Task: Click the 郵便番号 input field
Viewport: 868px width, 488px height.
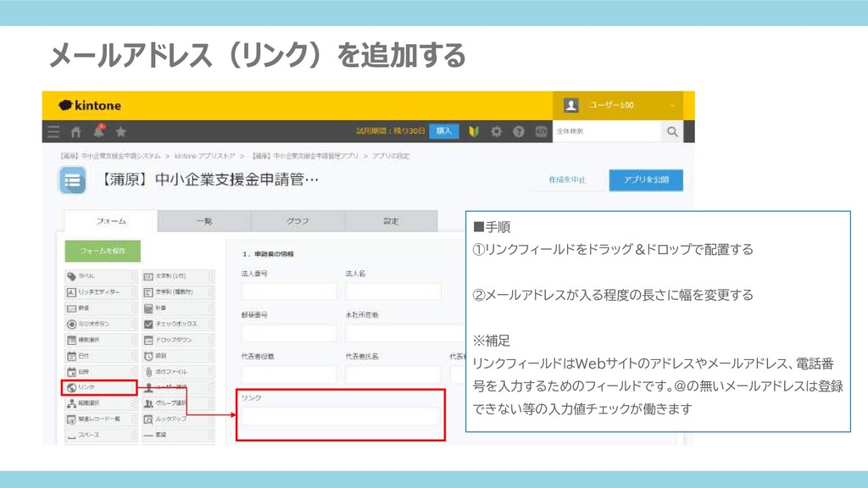Action: click(288, 332)
